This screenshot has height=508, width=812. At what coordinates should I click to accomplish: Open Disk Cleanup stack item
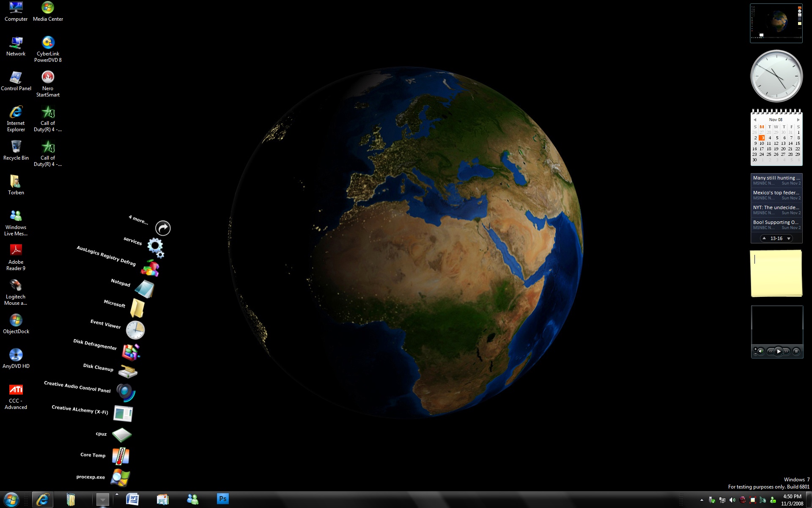tap(128, 371)
